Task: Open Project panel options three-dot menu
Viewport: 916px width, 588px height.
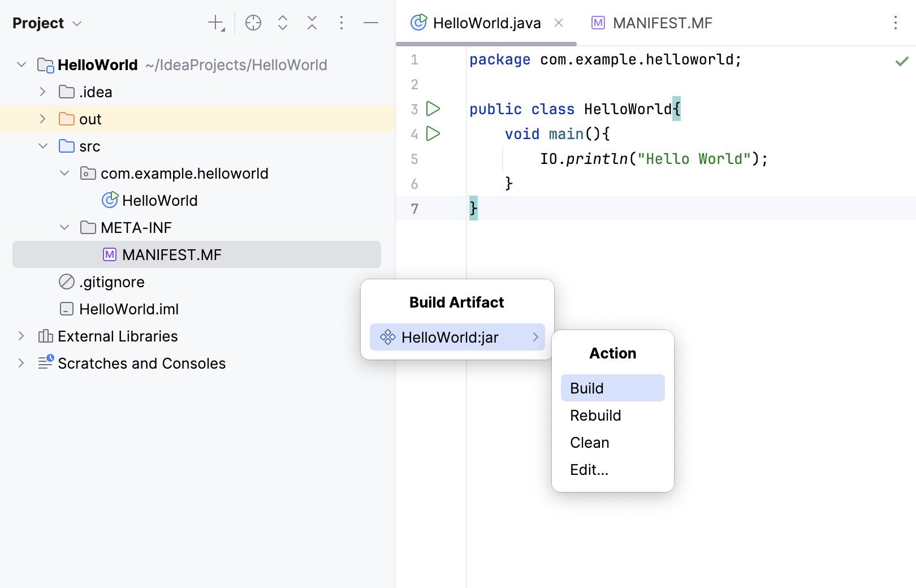Action: pyautogui.click(x=342, y=23)
